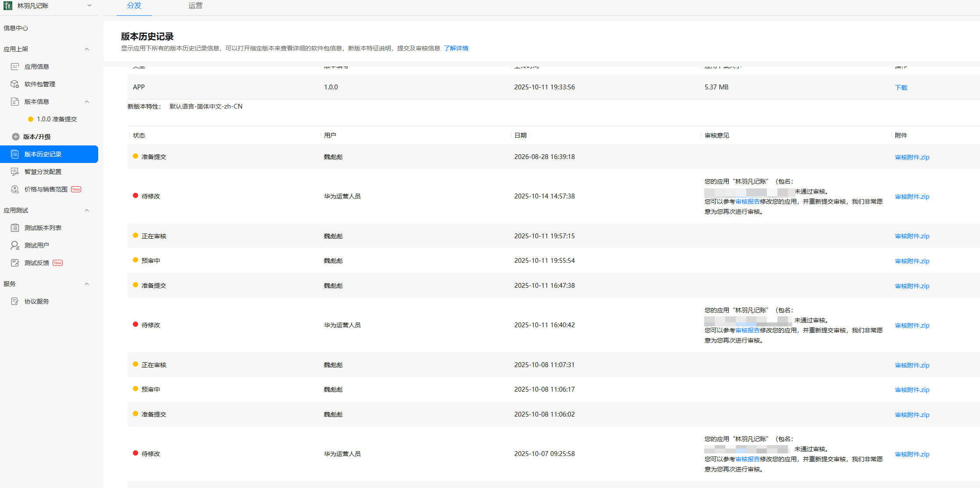Image resolution: width=980 pixels, height=488 pixels.
Task: Click the 版本历史记录 list icon
Action: pyautogui.click(x=15, y=154)
